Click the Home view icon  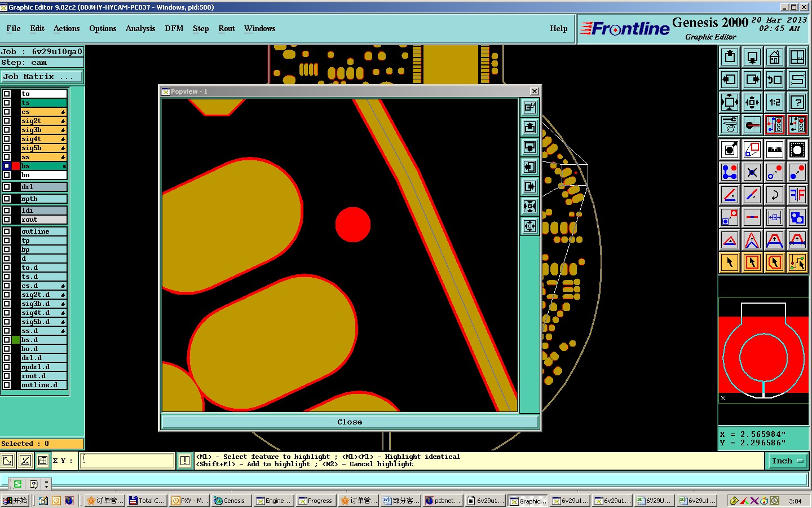coord(775,57)
